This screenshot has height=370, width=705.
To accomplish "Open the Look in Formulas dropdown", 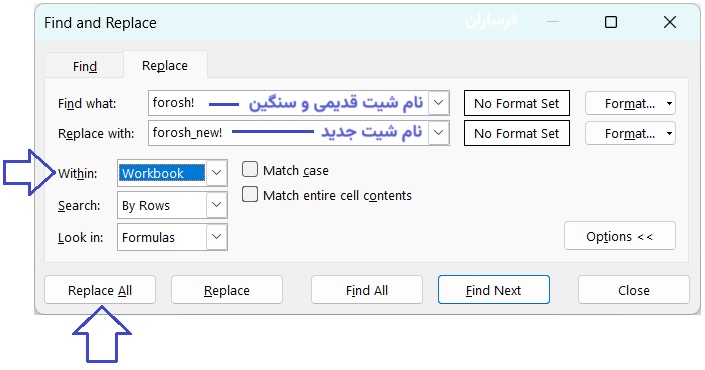I will click(x=216, y=237).
